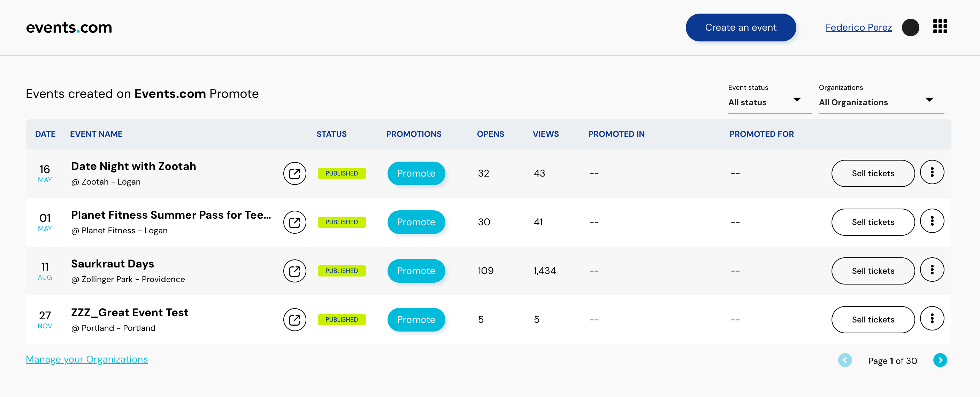Promote ZZZ_Great Event Test

(416, 319)
